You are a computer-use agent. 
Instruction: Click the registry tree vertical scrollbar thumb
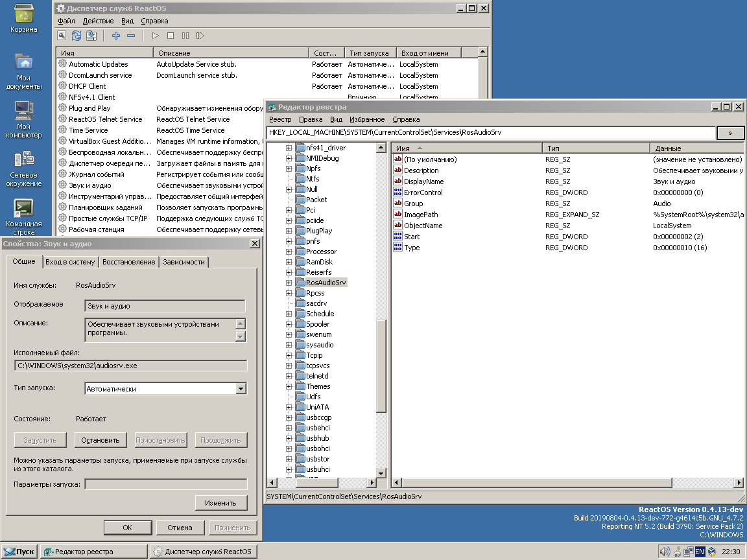pos(381,366)
